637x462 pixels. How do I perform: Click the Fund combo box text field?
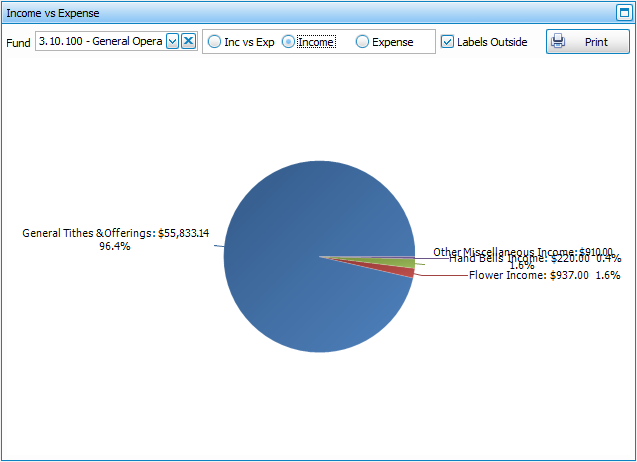point(100,41)
